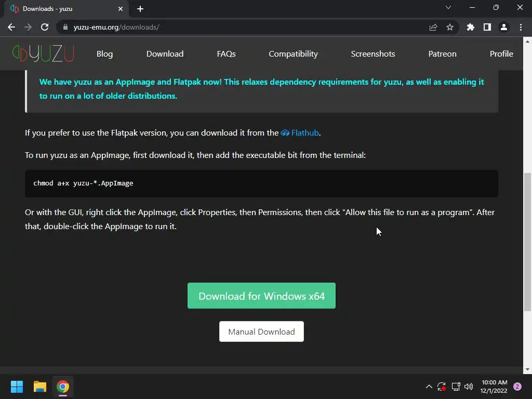
Task: Select the Downloads - yuzu tab
Action: coord(66,9)
